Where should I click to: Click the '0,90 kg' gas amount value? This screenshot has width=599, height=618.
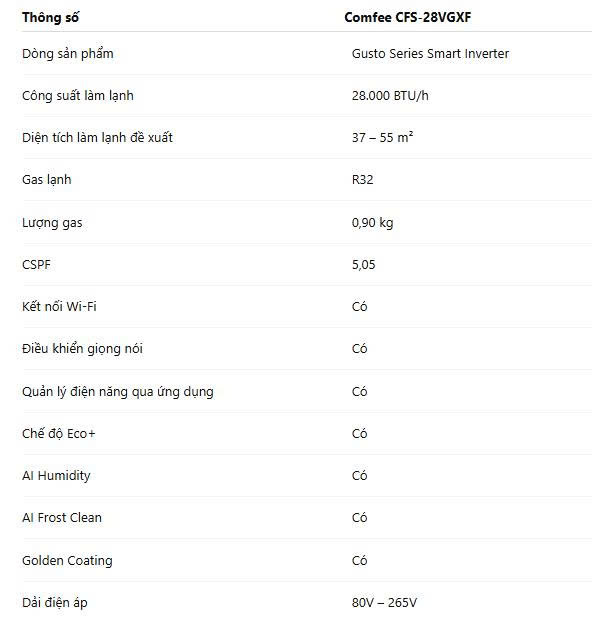(372, 223)
